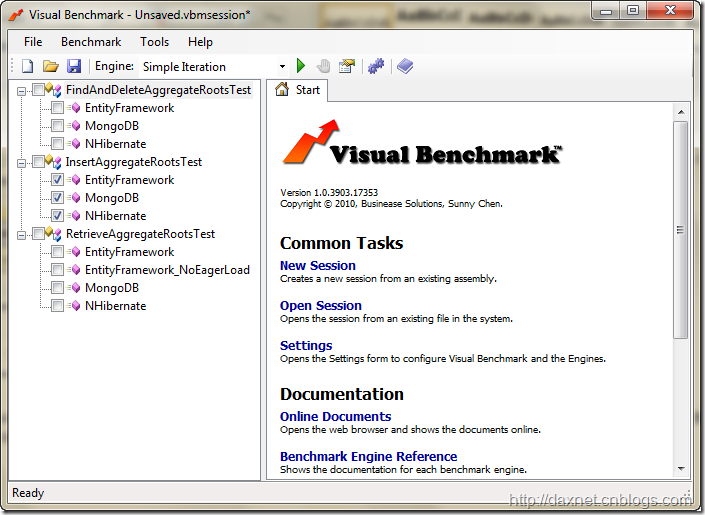This screenshot has width=705, height=515.
Task: Select the InsertAggregateRootsTest label
Action: [134, 162]
